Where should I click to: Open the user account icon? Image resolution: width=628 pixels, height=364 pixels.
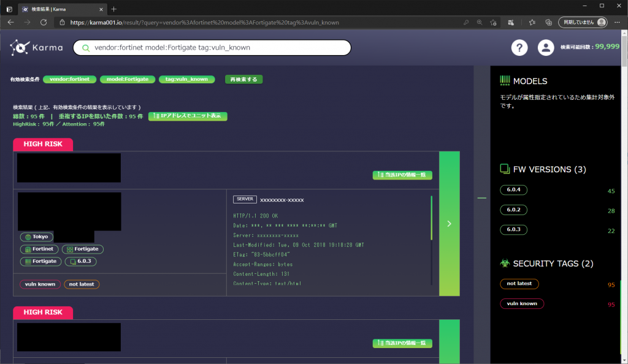point(545,48)
